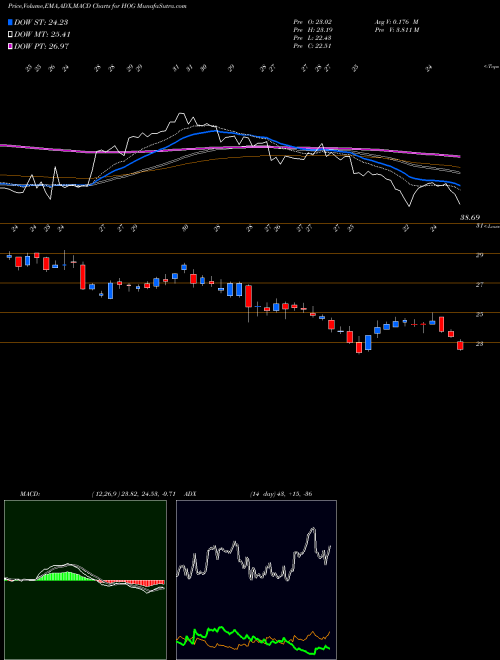Open the green MACD histogram chart
Screen dimensions: 500x660
pos(85,580)
